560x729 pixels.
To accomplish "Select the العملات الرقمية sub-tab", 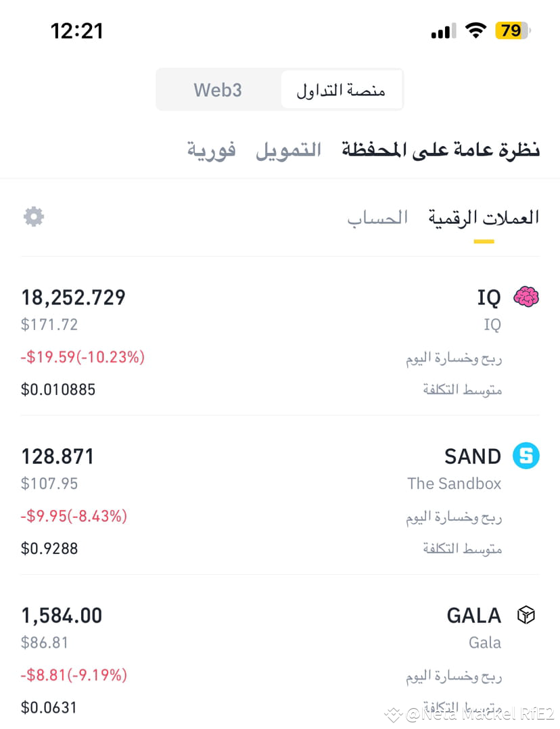I will click(484, 218).
